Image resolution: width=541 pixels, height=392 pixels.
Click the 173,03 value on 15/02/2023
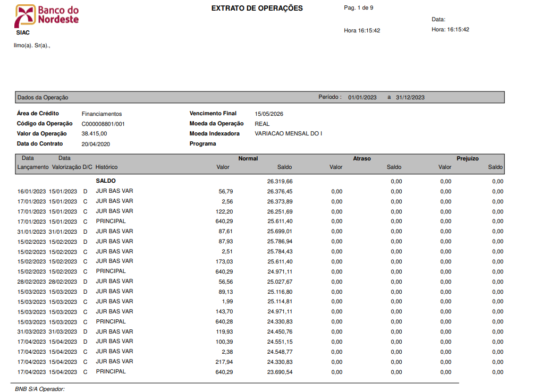coord(224,262)
